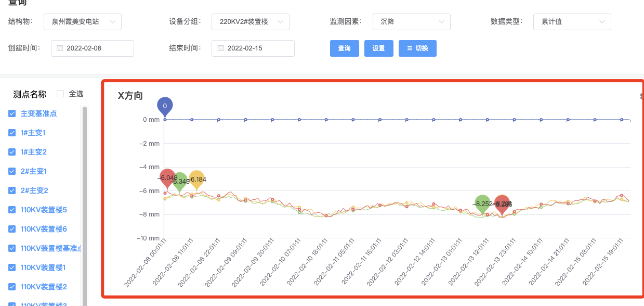
Task: Click the −8 mm y-axis label
Action: 148,214
